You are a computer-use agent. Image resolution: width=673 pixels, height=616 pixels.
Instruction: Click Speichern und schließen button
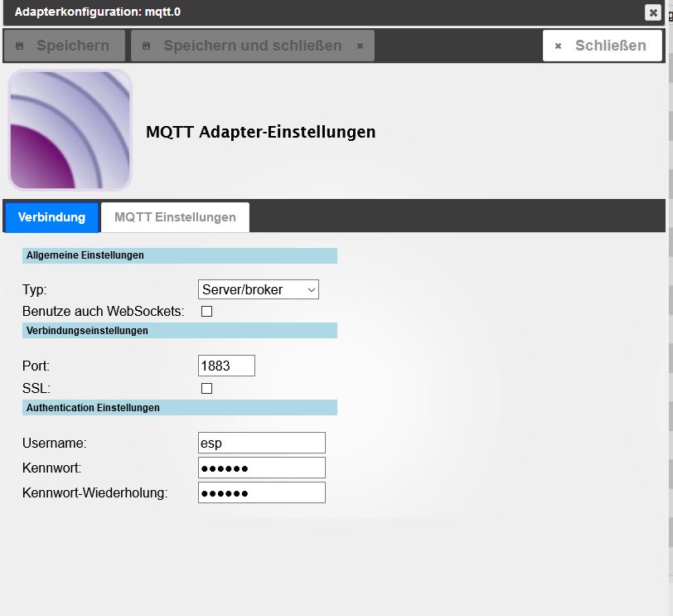pyautogui.click(x=252, y=46)
